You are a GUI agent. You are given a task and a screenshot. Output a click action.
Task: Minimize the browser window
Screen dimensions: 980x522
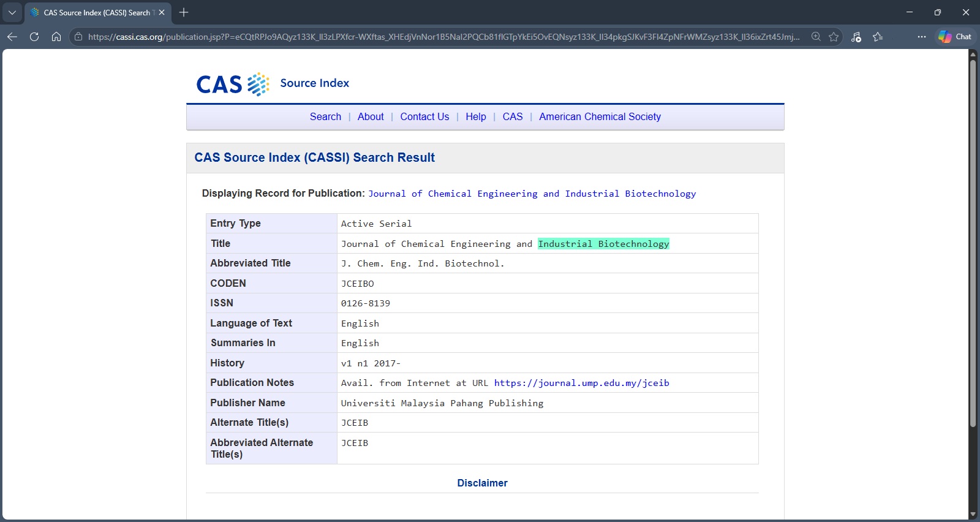[x=910, y=12]
